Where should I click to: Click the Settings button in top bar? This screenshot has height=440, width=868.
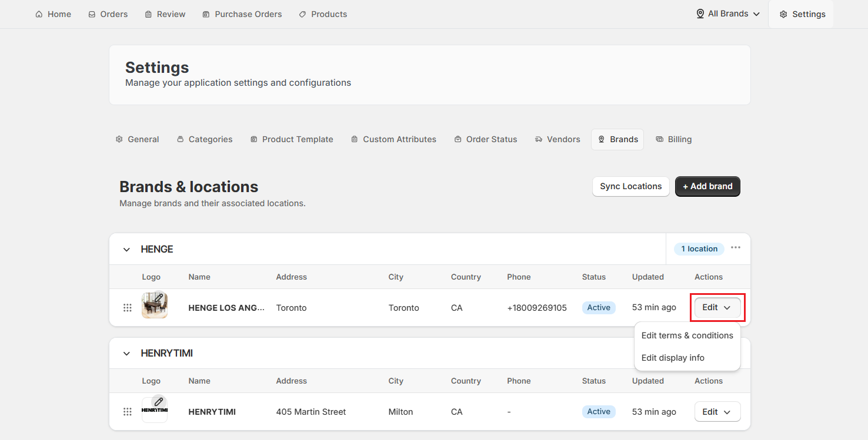pos(803,14)
